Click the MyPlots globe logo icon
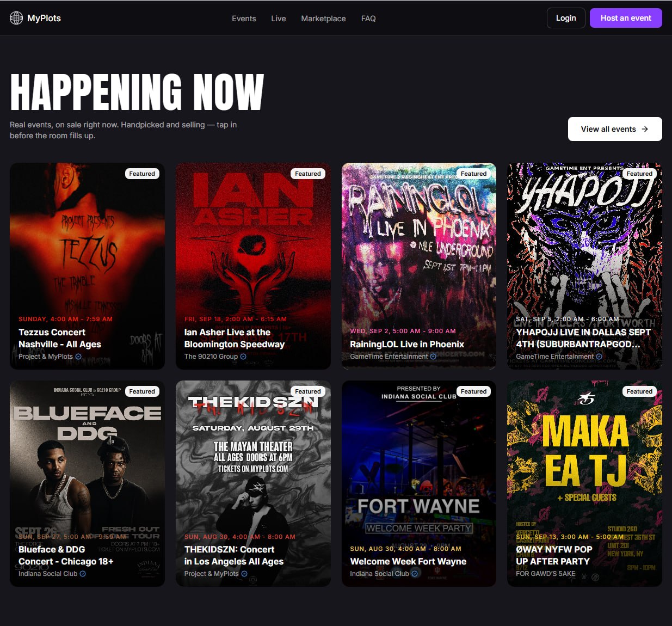 click(x=16, y=18)
